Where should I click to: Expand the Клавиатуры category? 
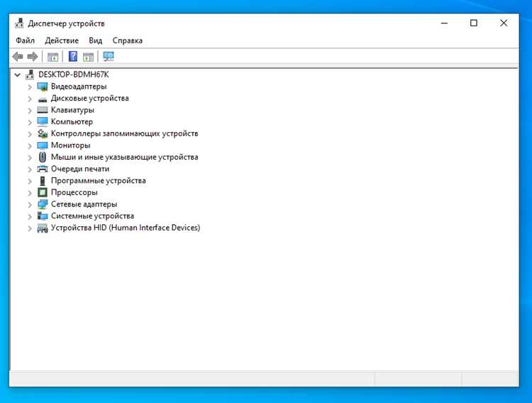tap(30, 111)
